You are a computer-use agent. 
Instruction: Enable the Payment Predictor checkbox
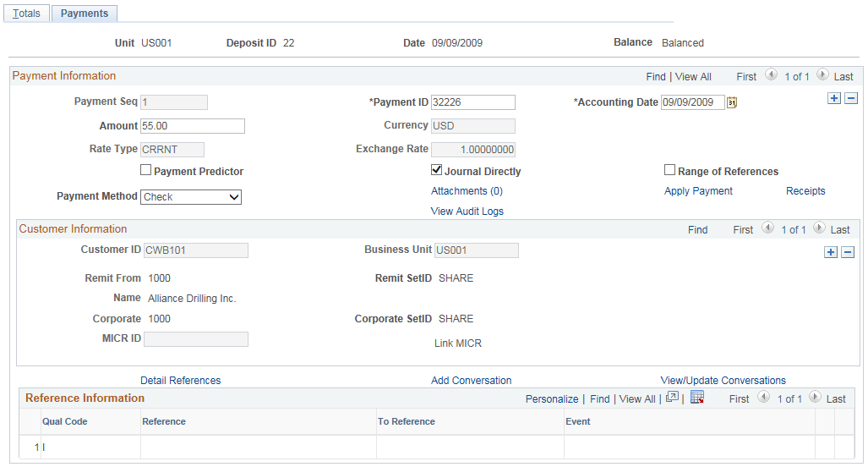(x=145, y=170)
